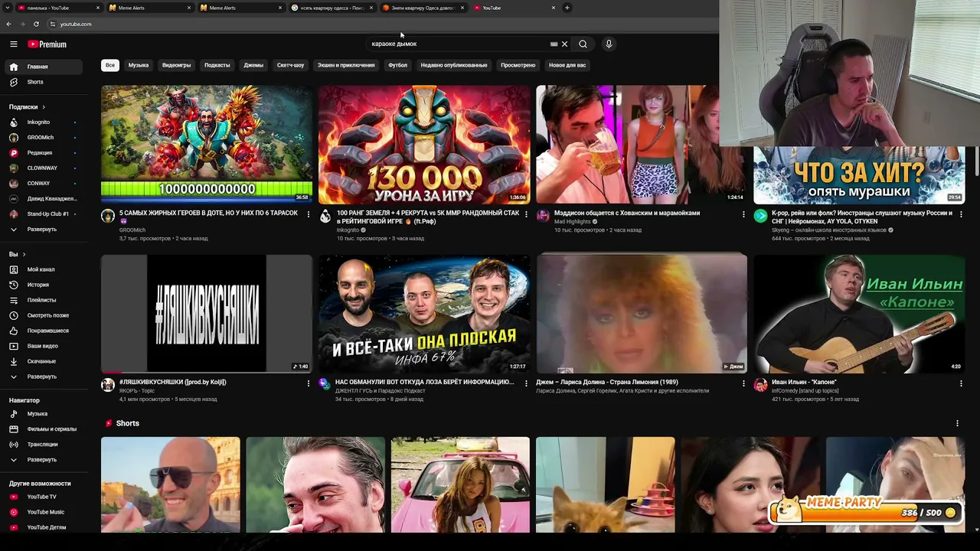Viewport: 980px width, 551px height.
Task: Open options menu for the Мэддисон общается video
Action: pos(743,214)
